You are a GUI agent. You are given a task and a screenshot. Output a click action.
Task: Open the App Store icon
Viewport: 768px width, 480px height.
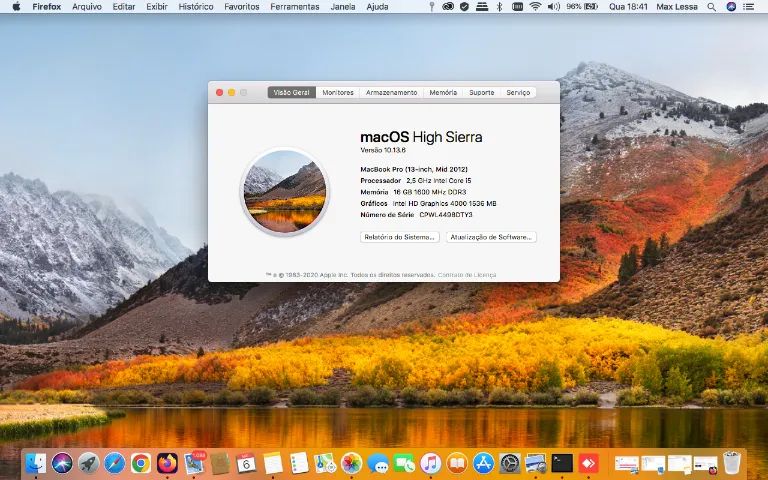(x=483, y=463)
